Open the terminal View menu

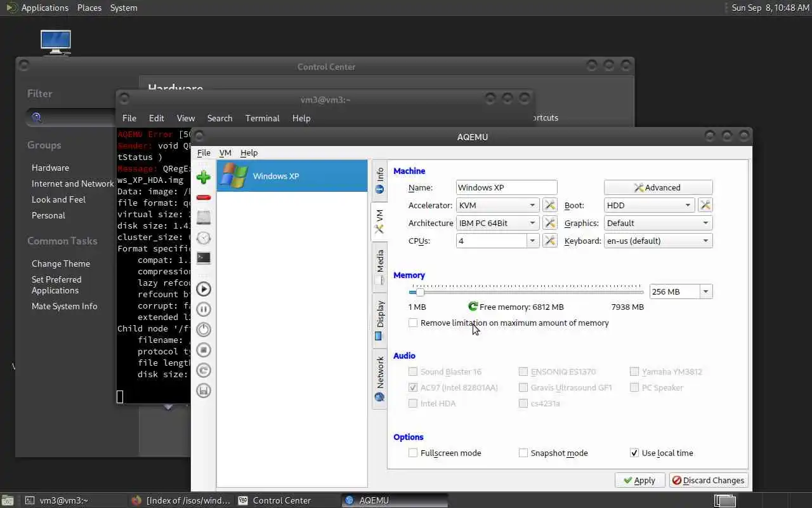[x=185, y=118]
